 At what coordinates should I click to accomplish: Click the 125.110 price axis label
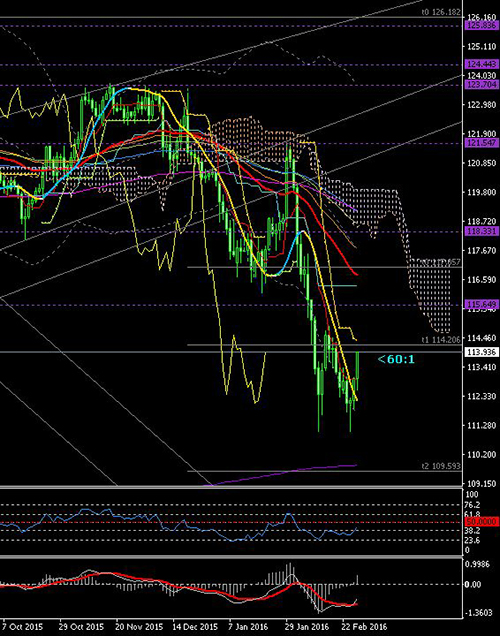482,47
